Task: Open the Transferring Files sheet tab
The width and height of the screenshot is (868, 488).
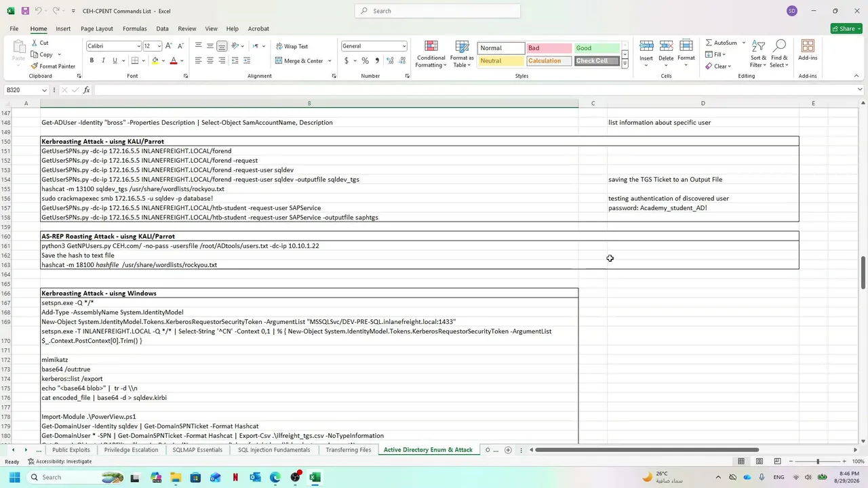Action: click(x=349, y=450)
